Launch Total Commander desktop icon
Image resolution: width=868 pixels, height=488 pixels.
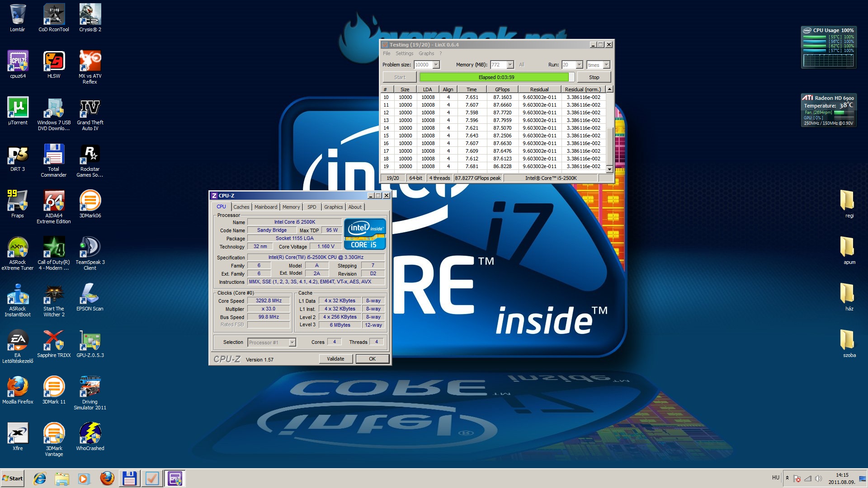point(54,160)
